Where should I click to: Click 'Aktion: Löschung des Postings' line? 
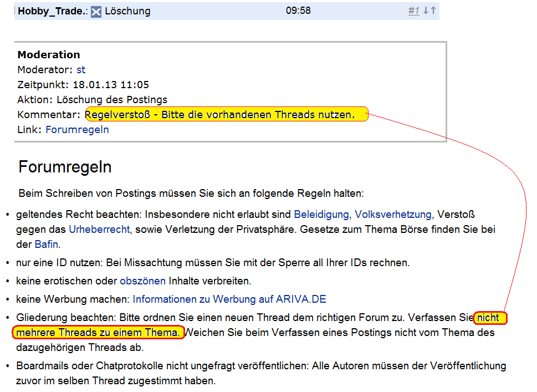93,100
